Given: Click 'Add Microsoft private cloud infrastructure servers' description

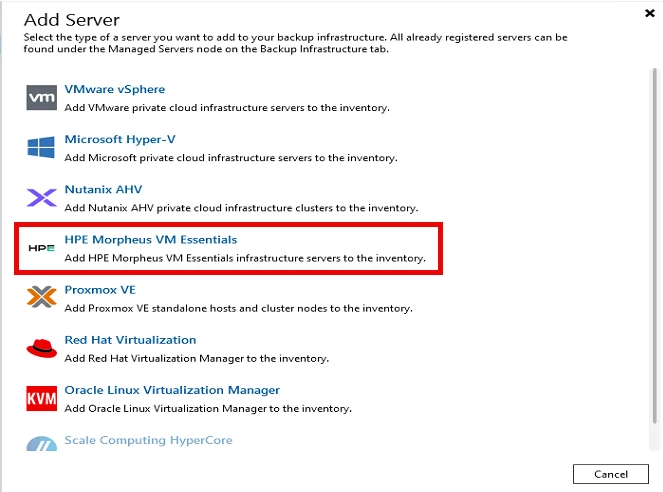Looking at the screenshot, I should (231, 158).
